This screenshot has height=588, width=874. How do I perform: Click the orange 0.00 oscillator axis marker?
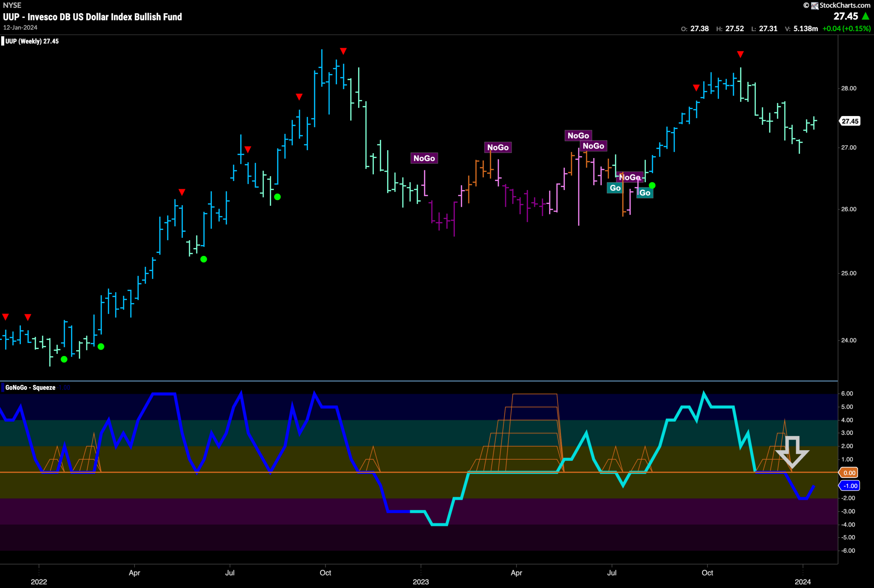point(848,473)
